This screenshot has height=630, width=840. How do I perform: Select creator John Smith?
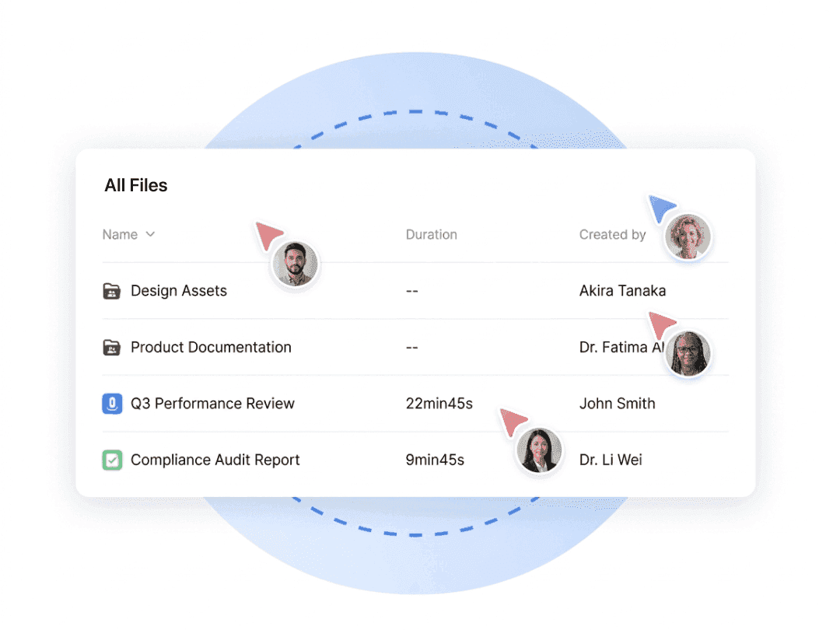(617, 404)
